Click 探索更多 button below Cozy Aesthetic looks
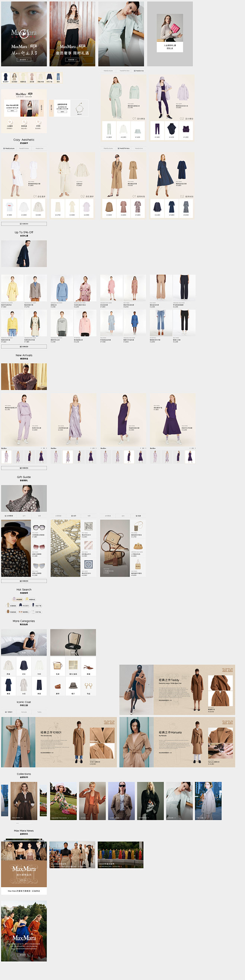This screenshot has width=245, height=980. [24, 224]
